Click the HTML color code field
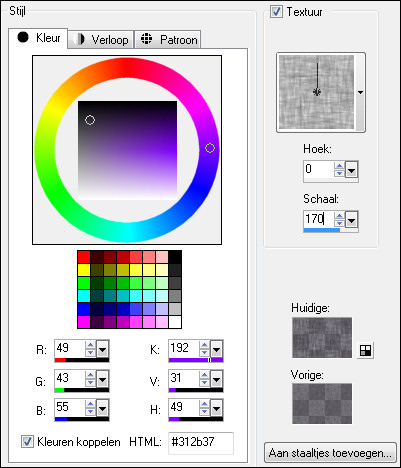The image size is (401, 468). tap(201, 443)
